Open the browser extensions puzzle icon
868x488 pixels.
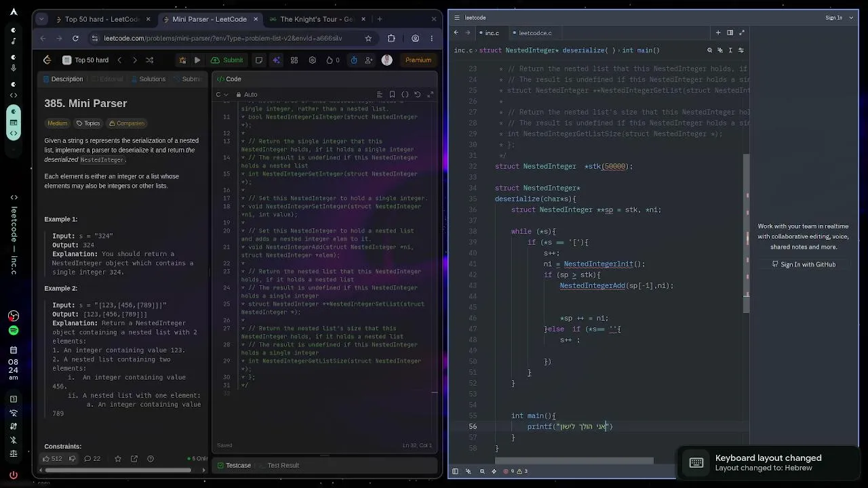tap(391, 39)
